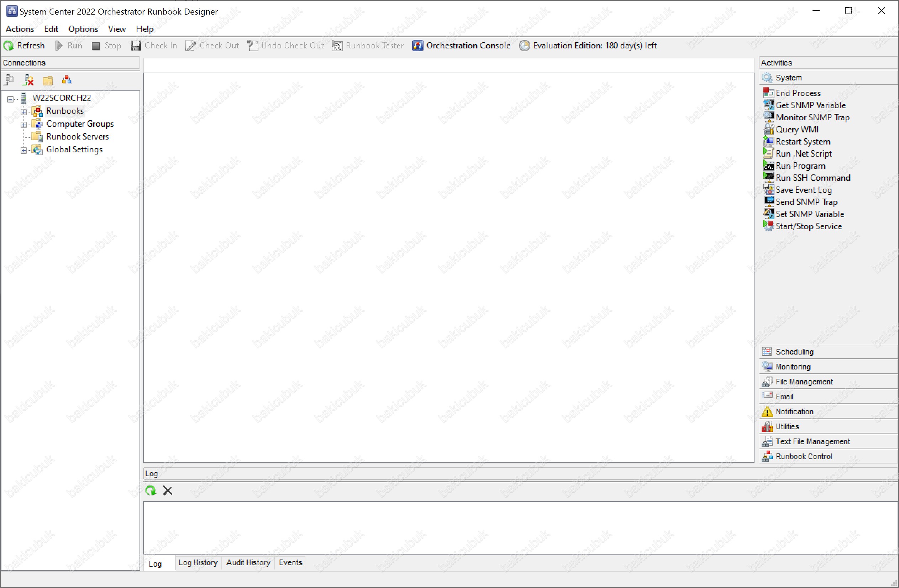Select Runbook Servers in the tree
The image size is (899, 588).
click(x=78, y=137)
